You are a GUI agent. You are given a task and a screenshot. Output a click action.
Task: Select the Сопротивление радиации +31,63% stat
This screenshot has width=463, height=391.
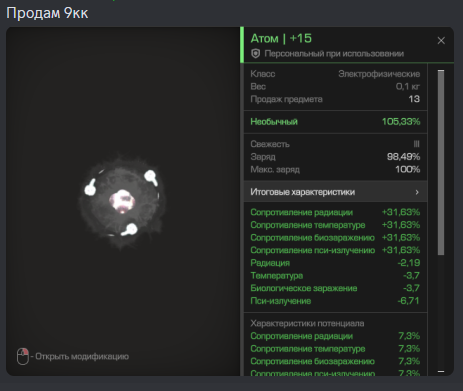tap(335, 212)
